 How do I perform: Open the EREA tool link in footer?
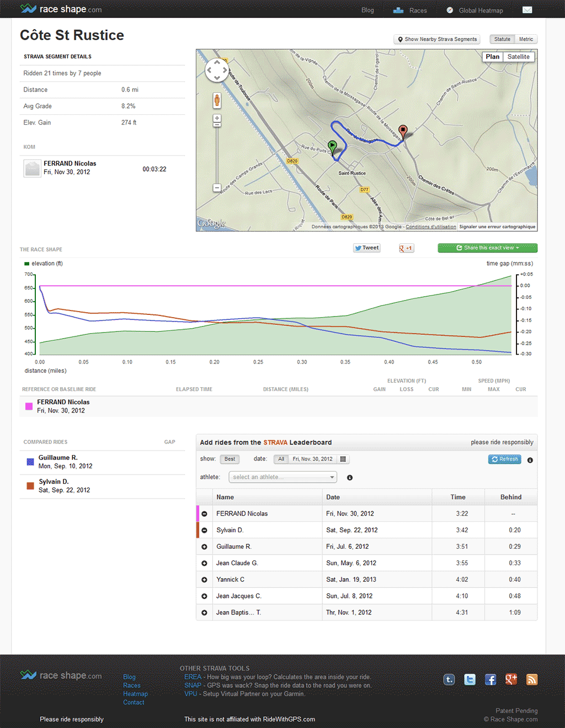pos(193,677)
